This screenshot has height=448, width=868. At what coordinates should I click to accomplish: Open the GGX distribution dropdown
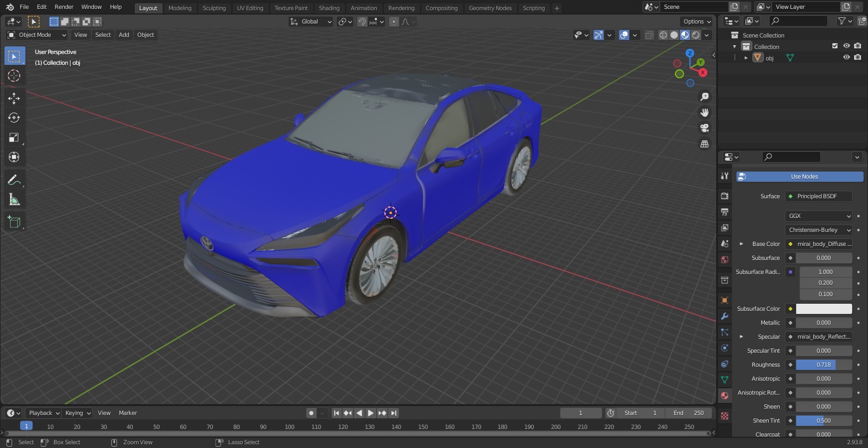point(819,216)
